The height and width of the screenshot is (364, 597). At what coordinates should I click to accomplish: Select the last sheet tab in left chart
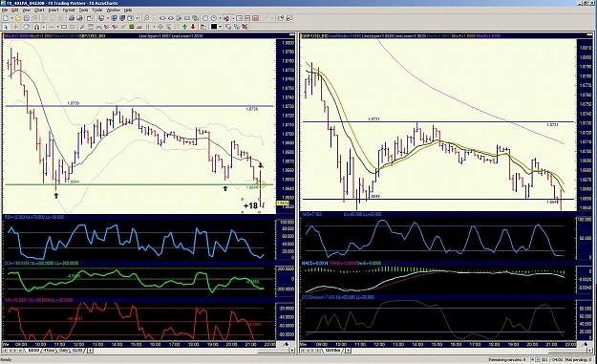tap(77, 351)
